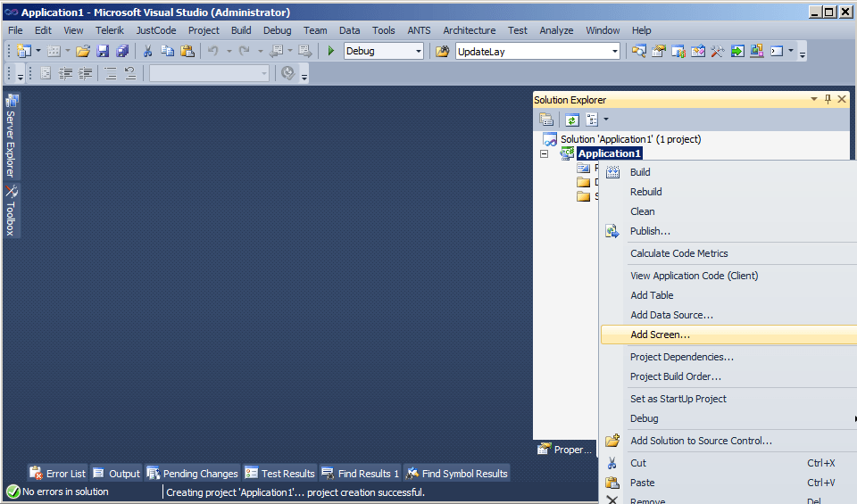Image resolution: width=857 pixels, height=504 pixels.
Task: Open the Telerik menu
Action: 109,30
